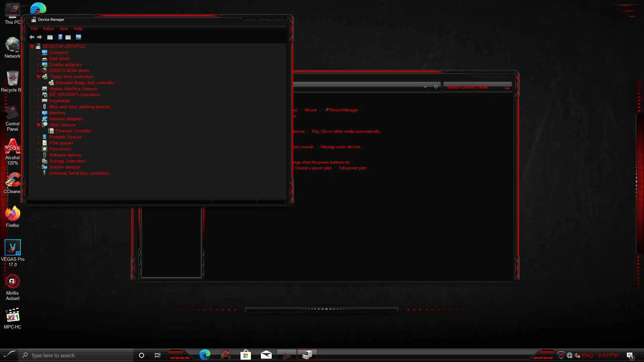Screen dimensions: 644x362
Task: Click the Forward arrow in Device Manager toolbar
Action: tap(40, 37)
